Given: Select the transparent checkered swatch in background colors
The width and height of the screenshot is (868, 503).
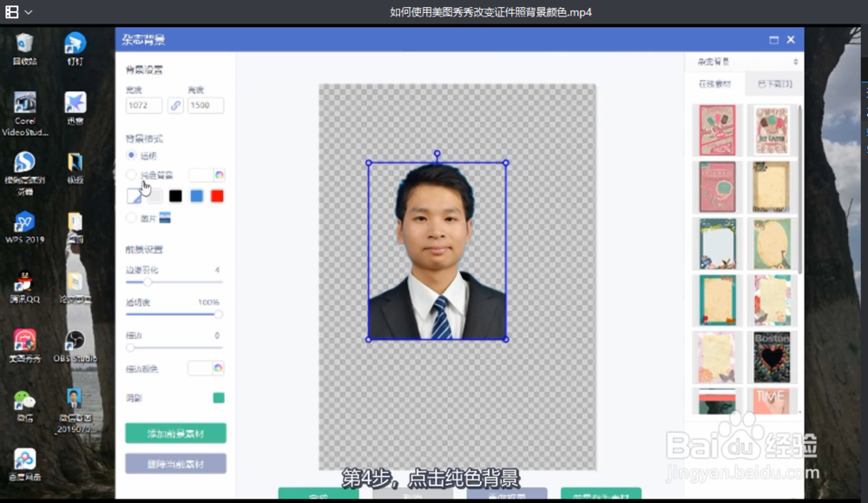Looking at the screenshot, I should click(x=135, y=196).
